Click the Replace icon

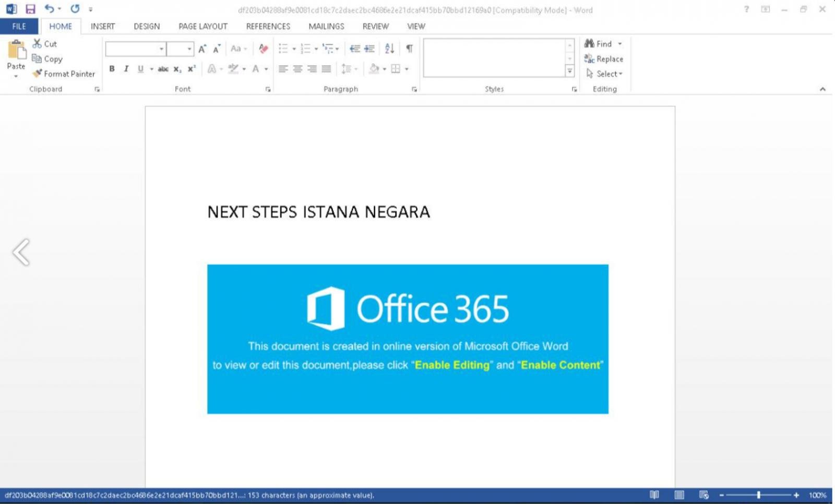(603, 59)
